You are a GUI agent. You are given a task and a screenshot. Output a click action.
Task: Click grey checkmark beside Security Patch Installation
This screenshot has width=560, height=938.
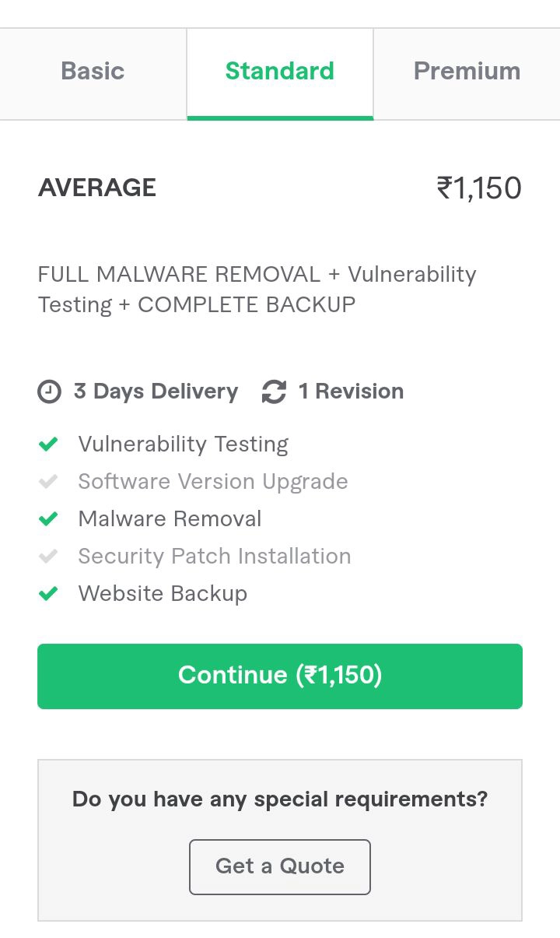click(x=48, y=557)
